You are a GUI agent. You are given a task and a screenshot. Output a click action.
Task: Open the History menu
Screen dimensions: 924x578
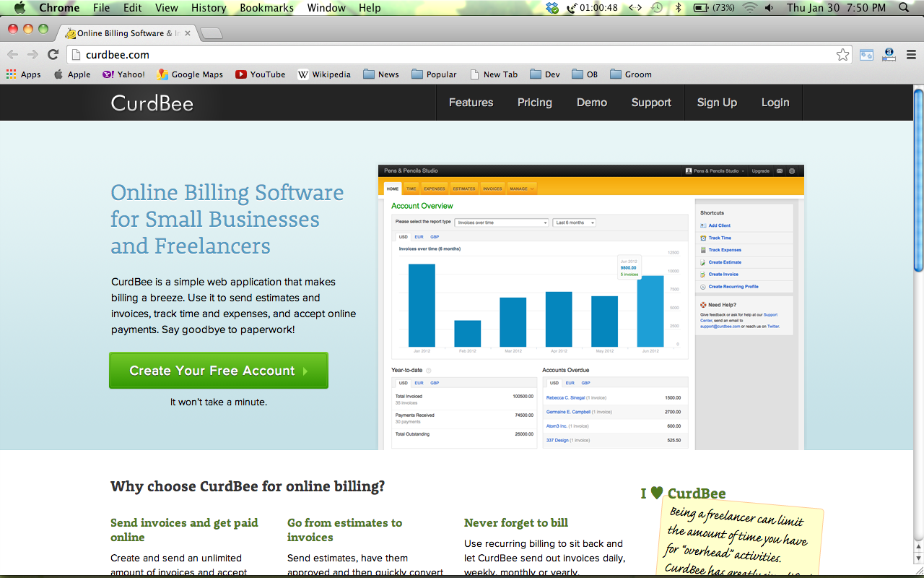(x=209, y=8)
